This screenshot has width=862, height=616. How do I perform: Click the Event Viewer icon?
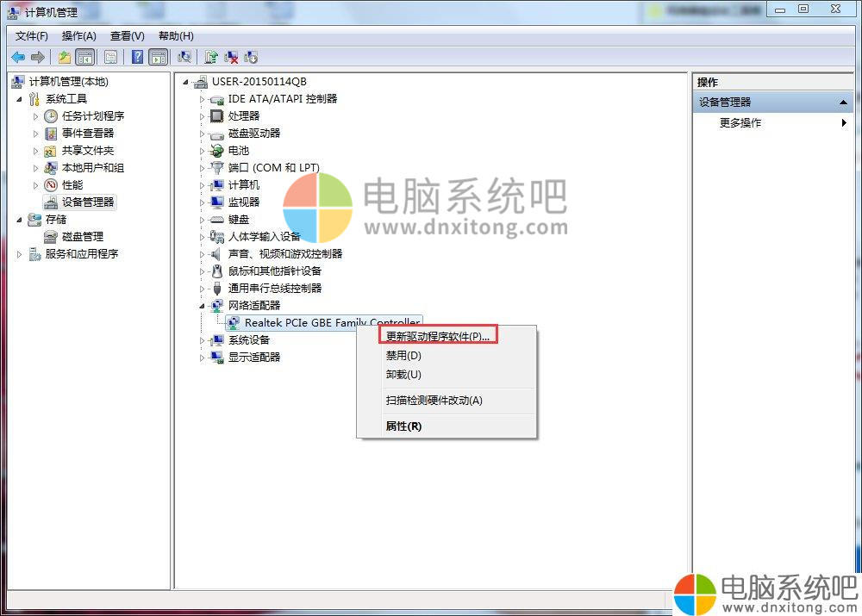(x=51, y=134)
